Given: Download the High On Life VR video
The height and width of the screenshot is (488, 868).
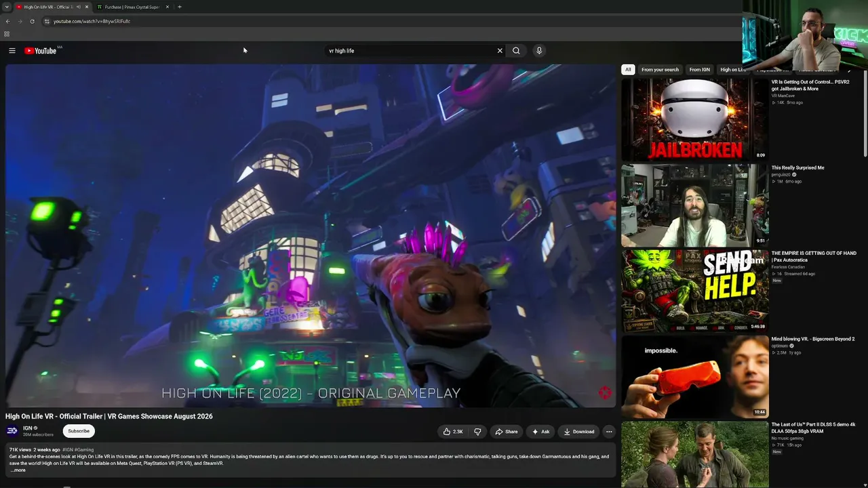Looking at the screenshot, I should click(578, 432).
